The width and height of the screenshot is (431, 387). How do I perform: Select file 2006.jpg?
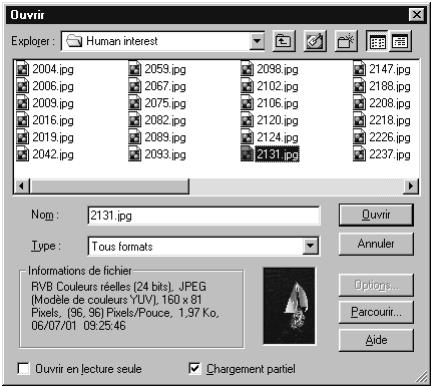click(45, 86)
